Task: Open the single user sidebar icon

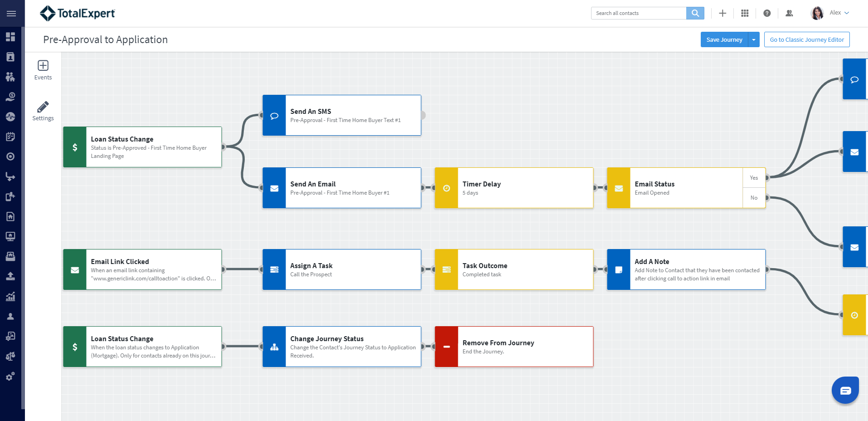Action: (x=10, y=316)
